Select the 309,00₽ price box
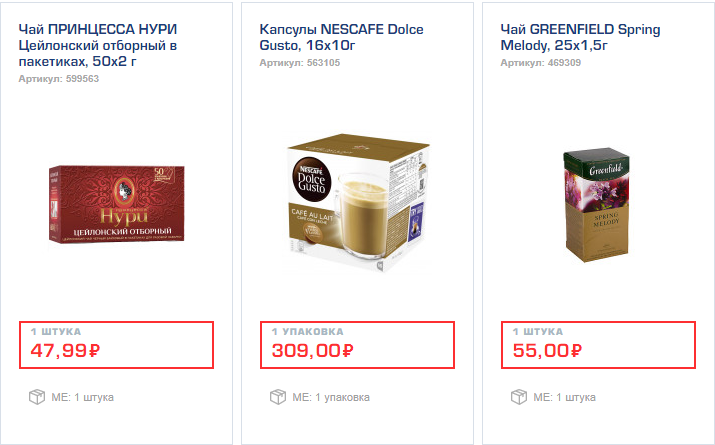 coord(357,345)
